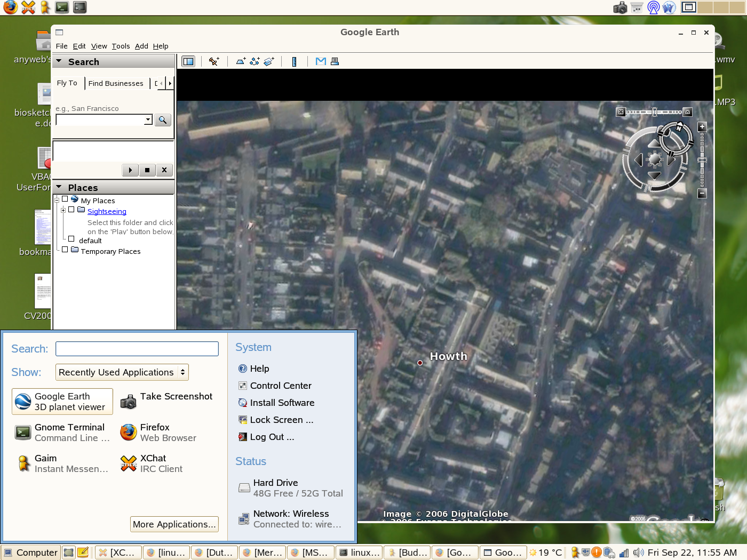Click the tilt-up button left of tilt slider
747x560 pixels.
click(x=621, y=112)
